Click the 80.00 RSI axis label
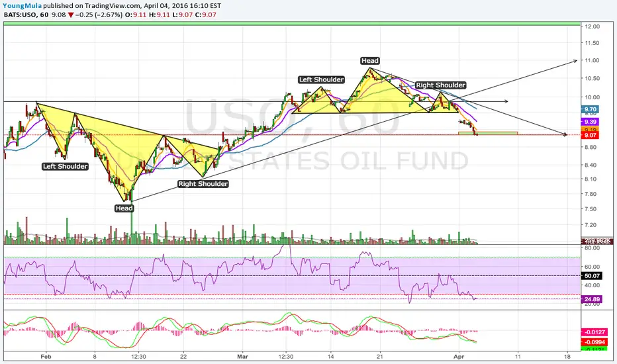617x364 pixels. [x=593, y=248]
